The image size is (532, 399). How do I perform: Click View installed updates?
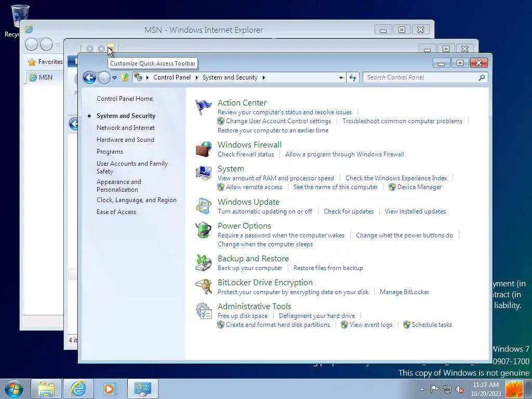(x=415, y=211)
